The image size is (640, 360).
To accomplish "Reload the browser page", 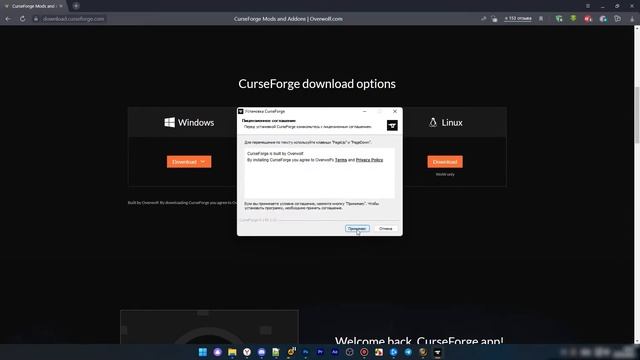I will pos(22,19).
